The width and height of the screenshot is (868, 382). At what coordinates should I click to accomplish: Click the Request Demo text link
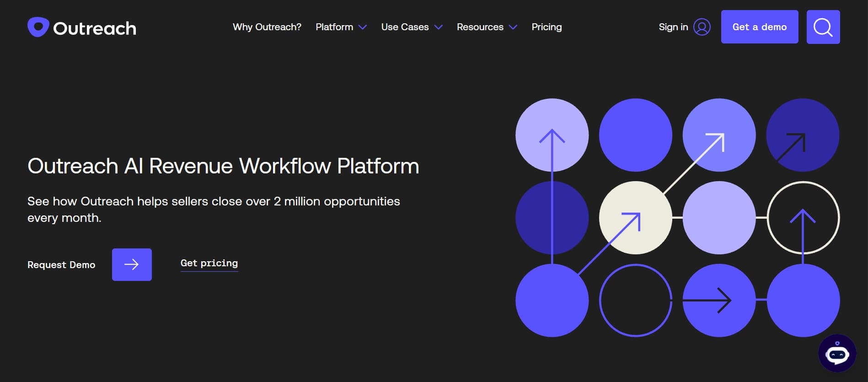coord(61,265)
